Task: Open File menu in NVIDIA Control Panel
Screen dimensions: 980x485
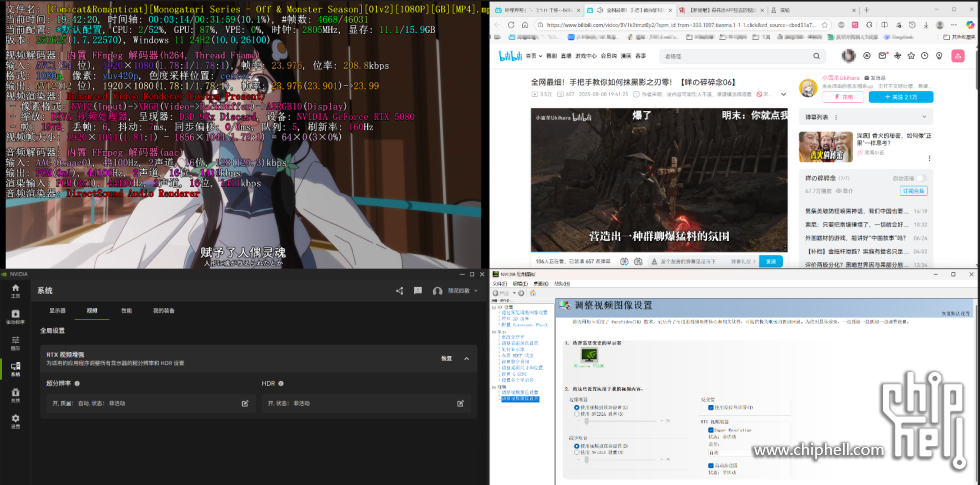Action: (500, 283)
